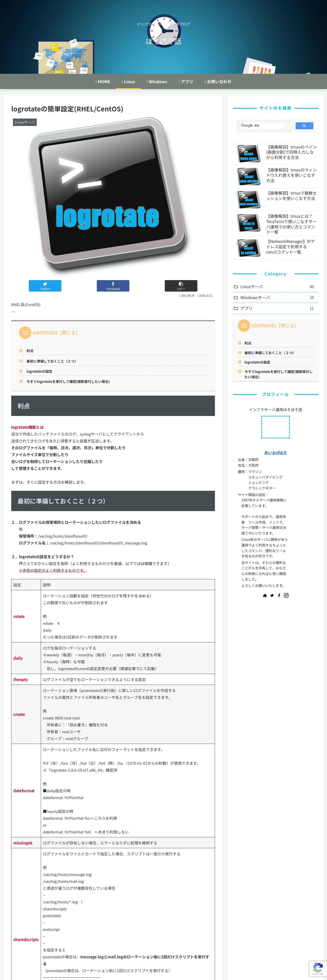This screenshot has width=327, height=980.
Task: Click the ifempty setting cell
Action: [x=26, y=680]
